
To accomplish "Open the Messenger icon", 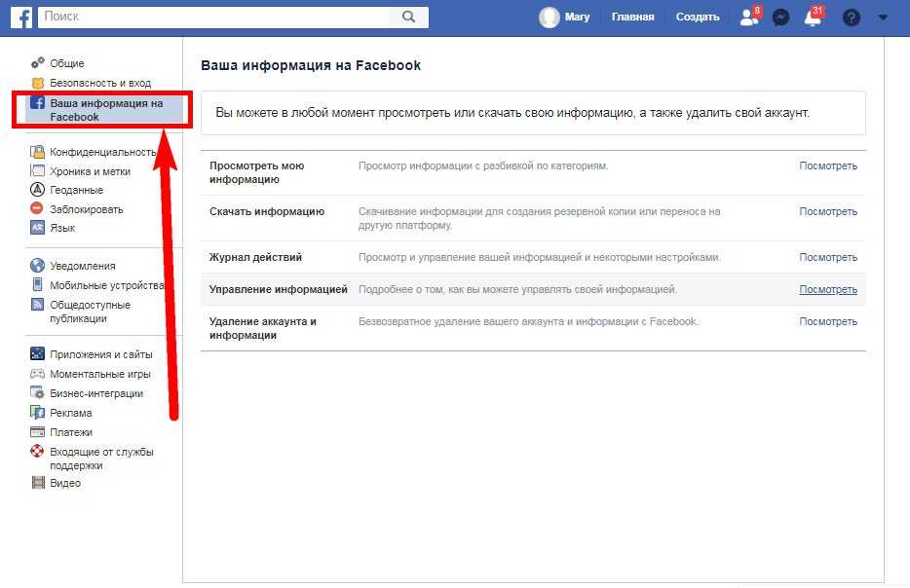I will pyautogui.click(x=781, y=18).
